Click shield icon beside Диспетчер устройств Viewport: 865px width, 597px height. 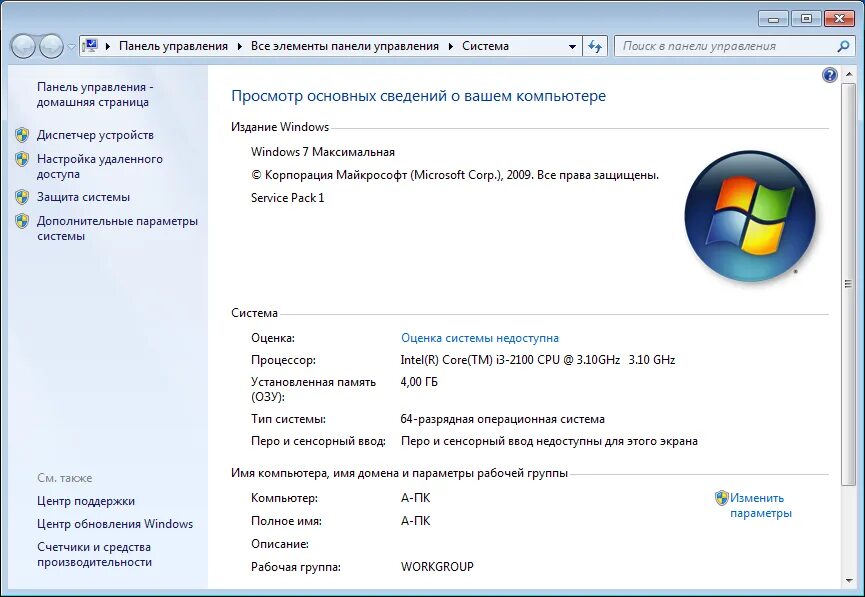(x=22, y=135)
